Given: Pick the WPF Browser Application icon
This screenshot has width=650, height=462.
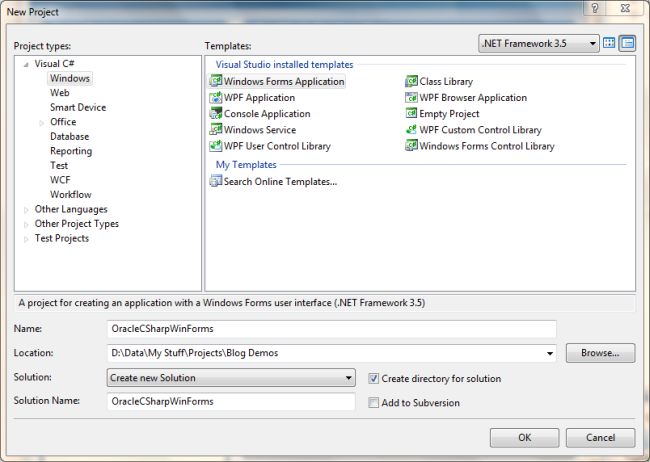Looking at the screenshot, I should pyautogui.click(x=411, y=97).
